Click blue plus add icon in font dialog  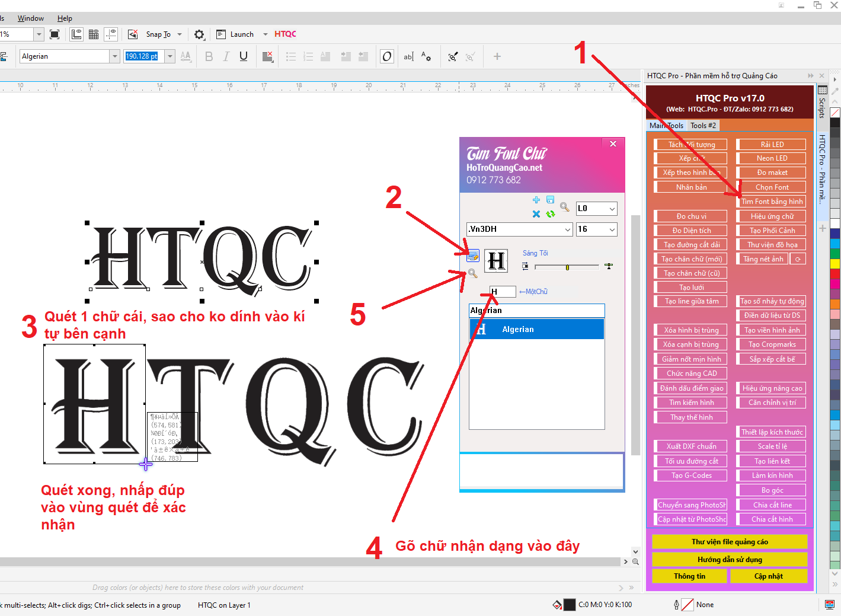(536, 200)
